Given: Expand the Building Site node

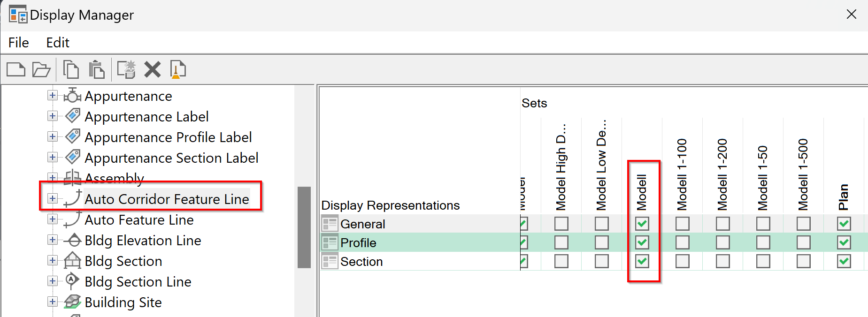Looking at the screenshot, I should [53, 302].
